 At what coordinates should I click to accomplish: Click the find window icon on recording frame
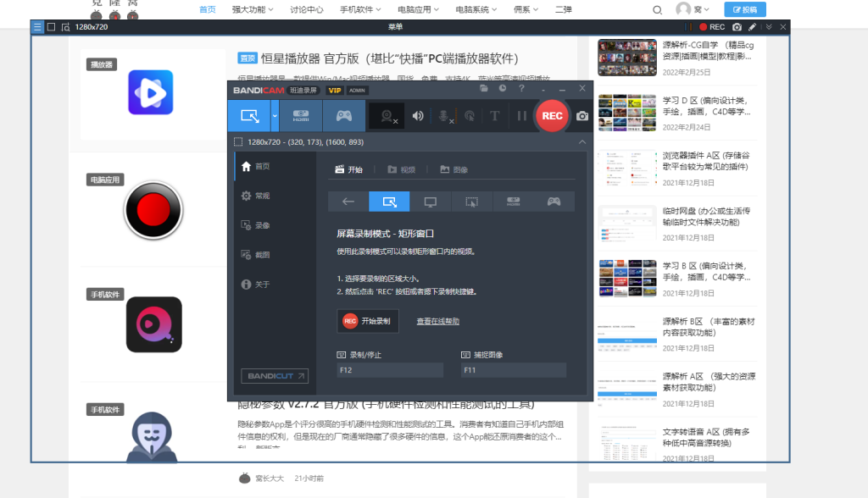66,26
